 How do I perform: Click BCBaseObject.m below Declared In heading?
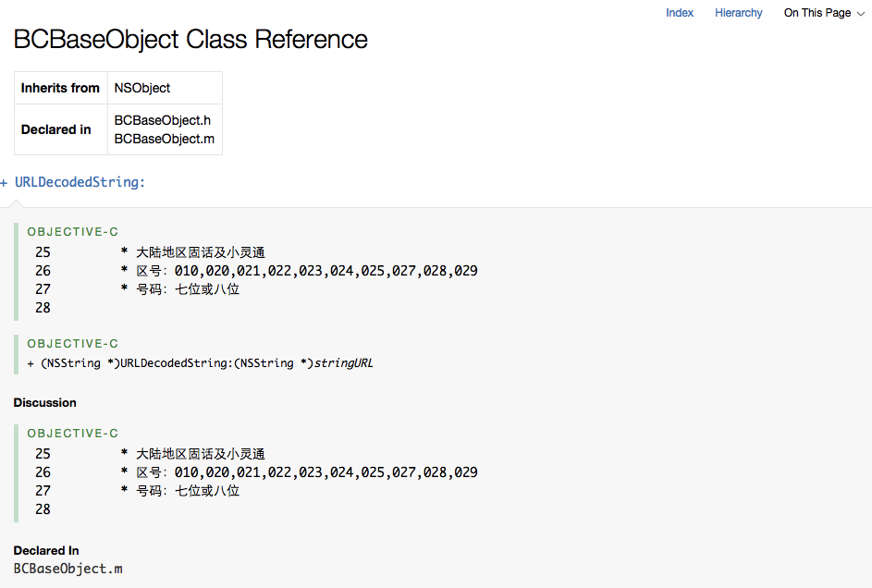(x=68, y=569)
